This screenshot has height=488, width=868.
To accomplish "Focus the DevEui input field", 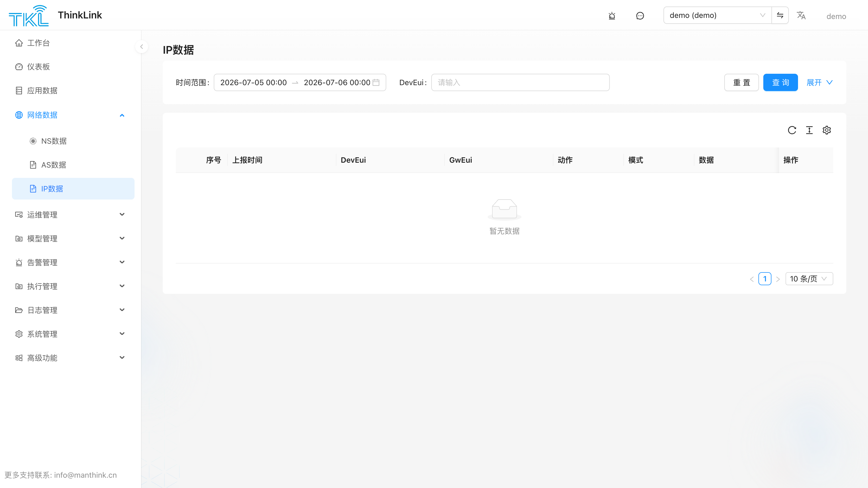I will coord(520,82).
